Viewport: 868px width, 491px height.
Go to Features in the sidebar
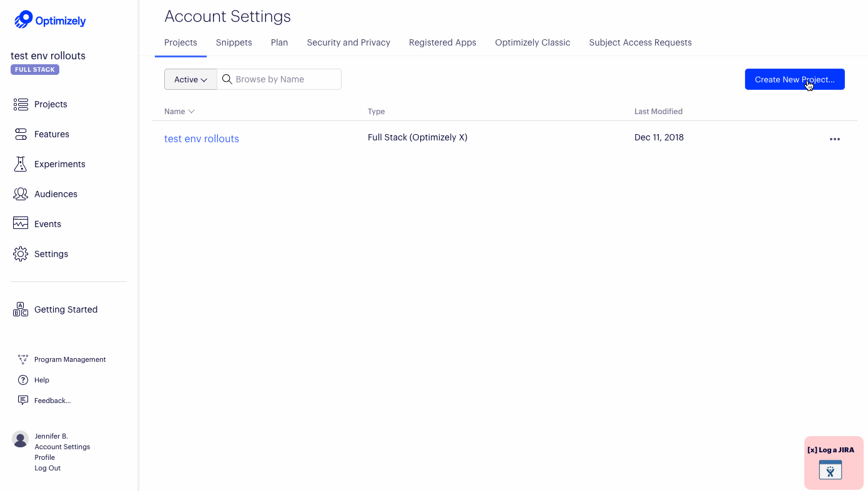point(52,134)
